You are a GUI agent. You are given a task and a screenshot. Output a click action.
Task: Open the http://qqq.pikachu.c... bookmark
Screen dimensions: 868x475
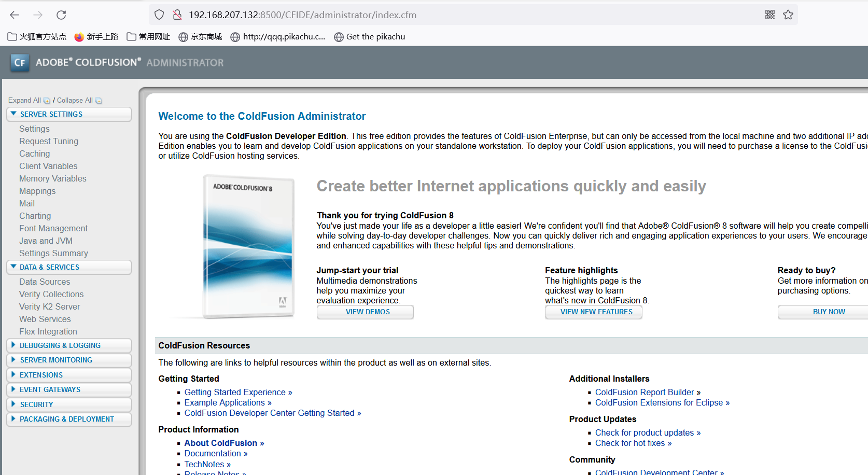click(278, 37)
